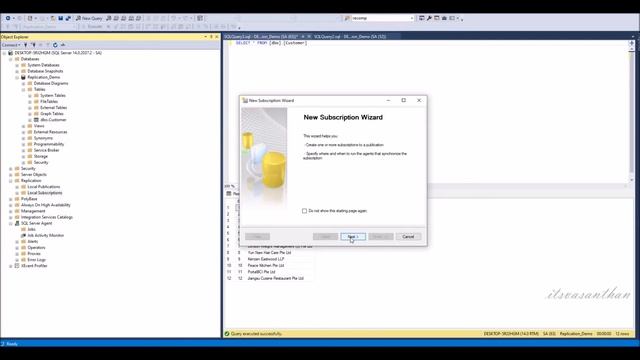Click the Error Logs folder icon
640x360 pixels.
[x=23, y=260]
